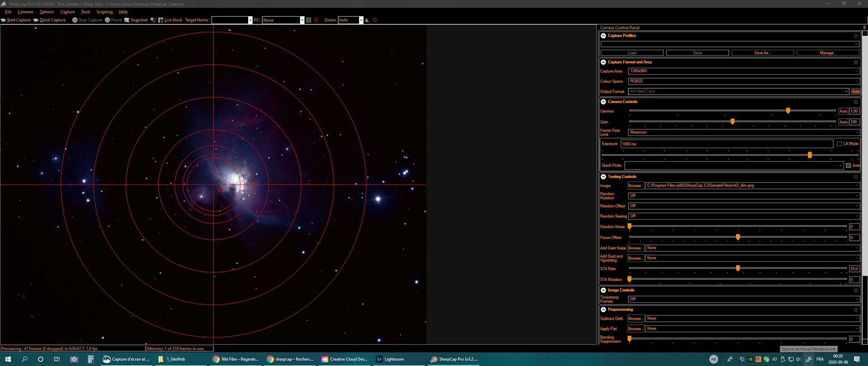Toggle the Quick Picks Auto checkbox
This screenshot has width=868, height=366.
(x=848, y=165)
